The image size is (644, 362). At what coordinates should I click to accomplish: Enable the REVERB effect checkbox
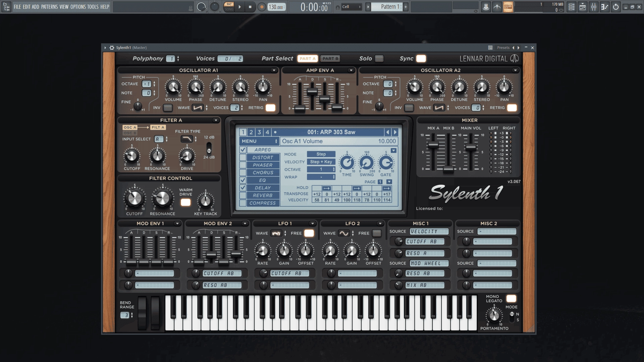point(243,195)
